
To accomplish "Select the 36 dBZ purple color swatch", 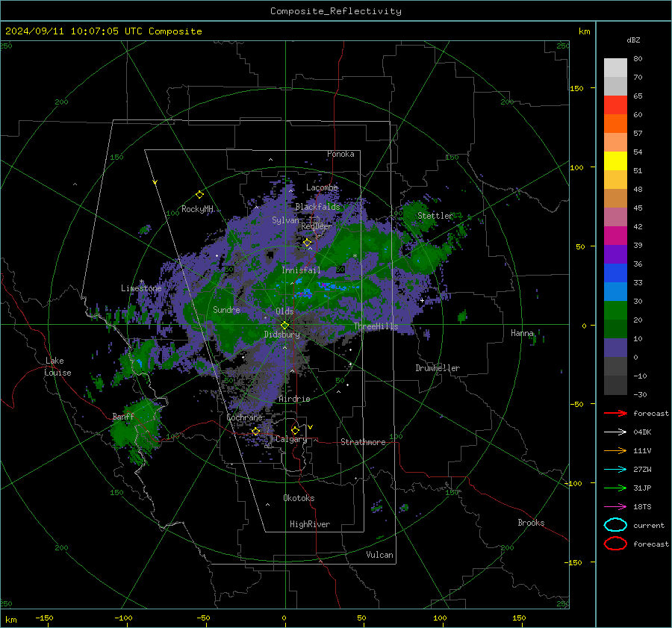I will pyautogui.click(x=615, y=254).
